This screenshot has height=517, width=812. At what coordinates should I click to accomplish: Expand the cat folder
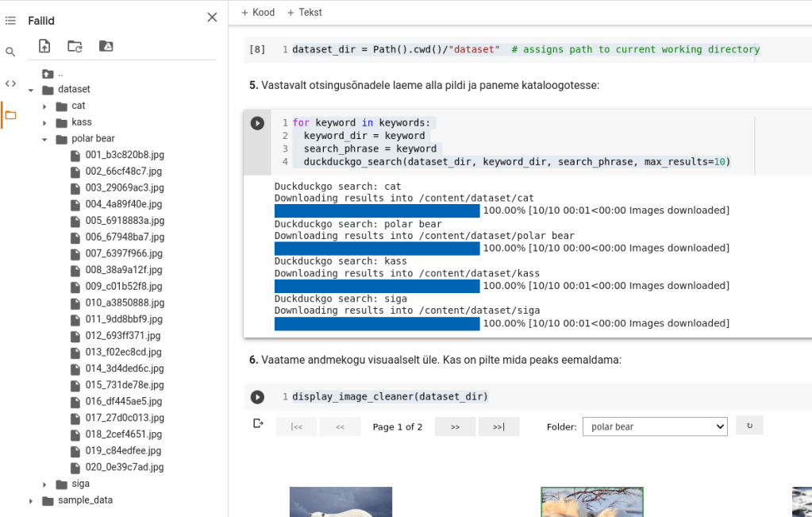[45, 106]
